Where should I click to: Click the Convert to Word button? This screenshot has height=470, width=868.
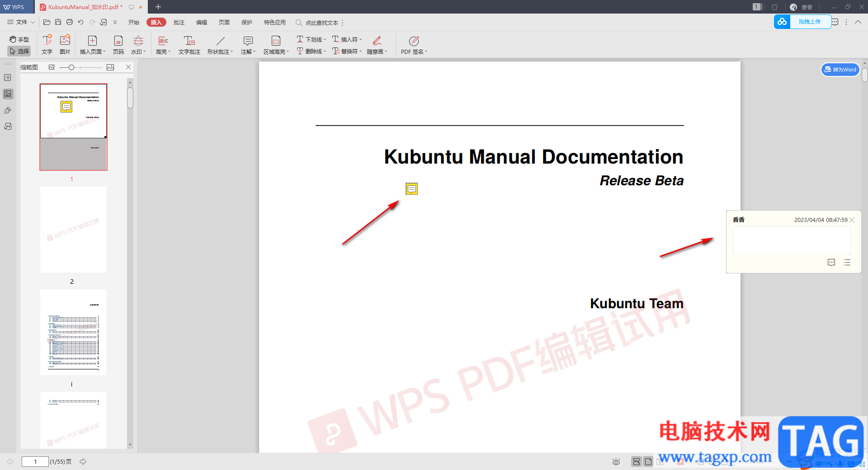[x=840, y=70]
